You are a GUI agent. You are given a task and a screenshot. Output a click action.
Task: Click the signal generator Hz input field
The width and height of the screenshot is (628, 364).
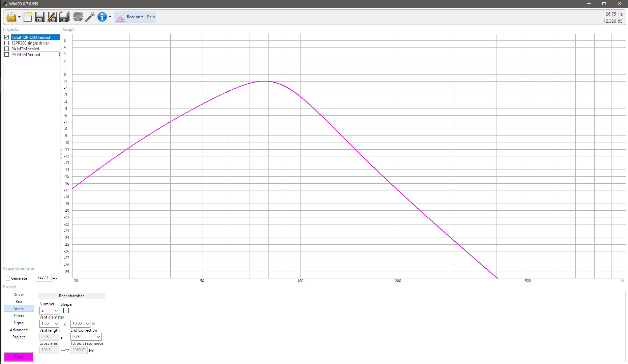pos(44,278)
